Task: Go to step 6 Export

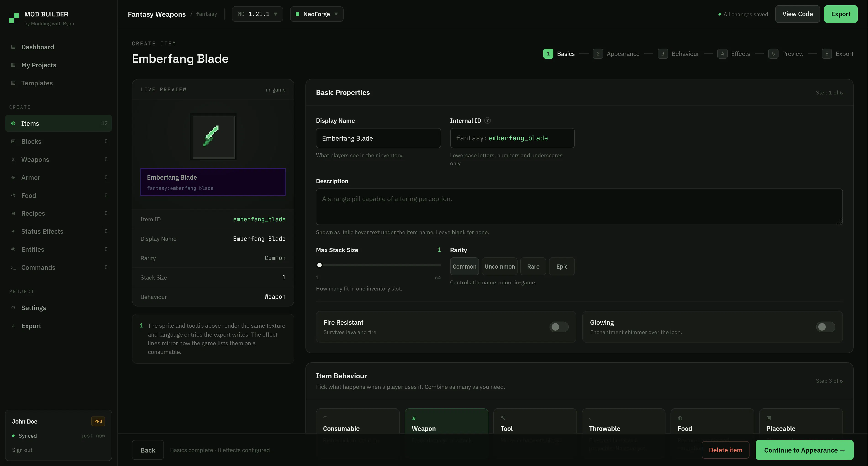Action: point(837,54)
